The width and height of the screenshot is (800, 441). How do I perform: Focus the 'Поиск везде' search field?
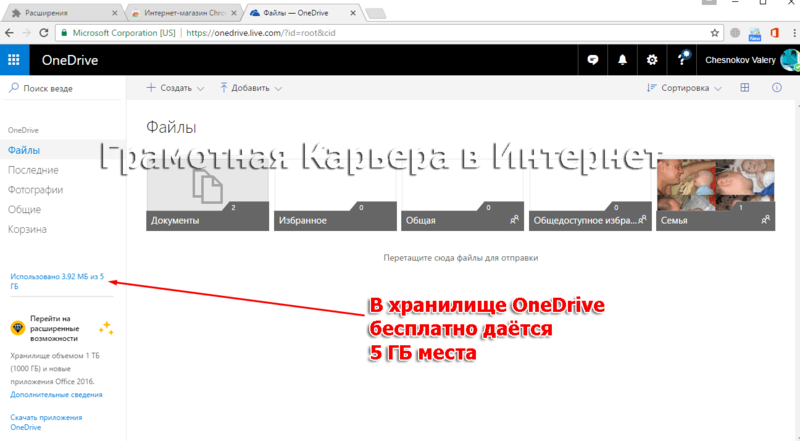(63, 88)
